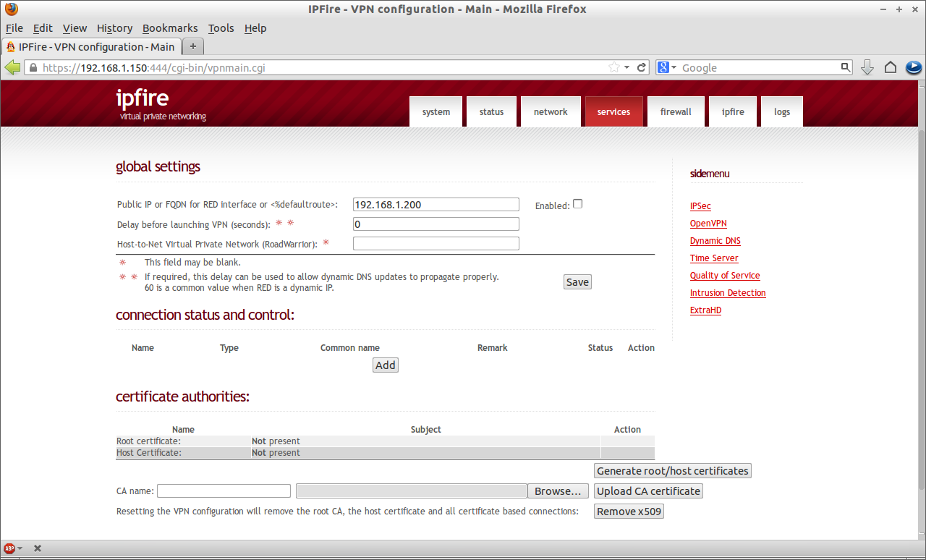Click the Save button
The image size is (926, 560).
(x=577, y=282)
